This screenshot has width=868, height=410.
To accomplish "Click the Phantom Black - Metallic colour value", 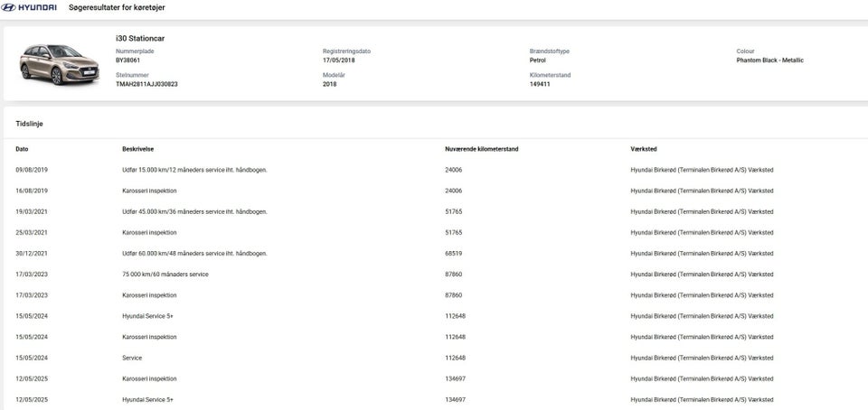I will 769,61.
